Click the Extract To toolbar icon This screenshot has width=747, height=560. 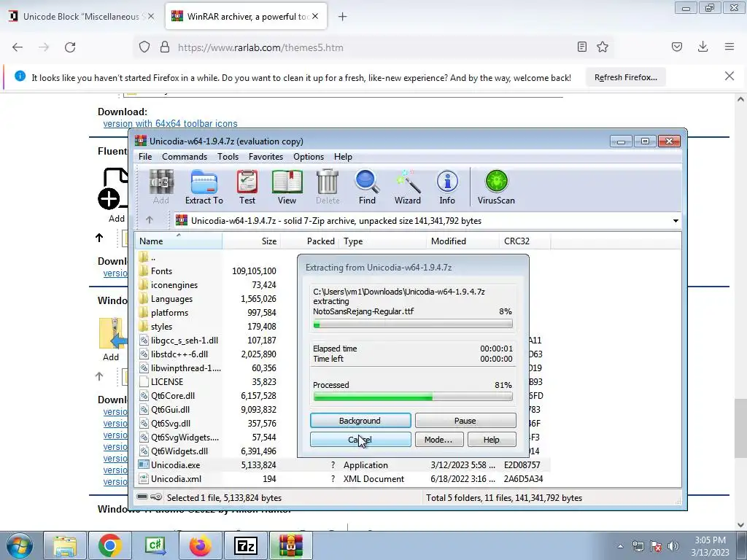pos(204,187)
